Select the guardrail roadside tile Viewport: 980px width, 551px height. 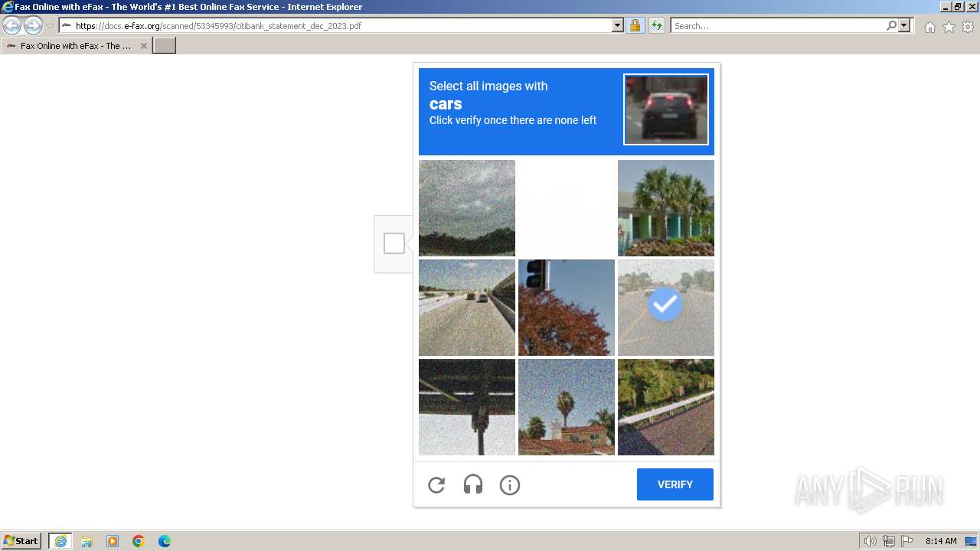point(666,407)
